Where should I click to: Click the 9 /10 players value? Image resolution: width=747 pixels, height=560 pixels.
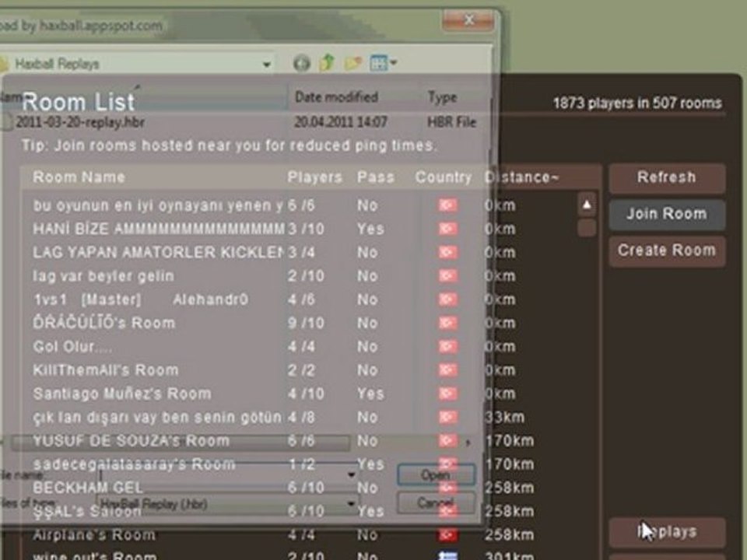[306, 324]
